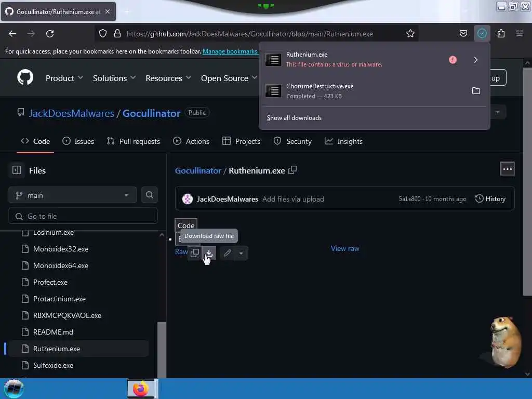
Task: Switch to the Actions tab
Action: [x=191, y=141]
